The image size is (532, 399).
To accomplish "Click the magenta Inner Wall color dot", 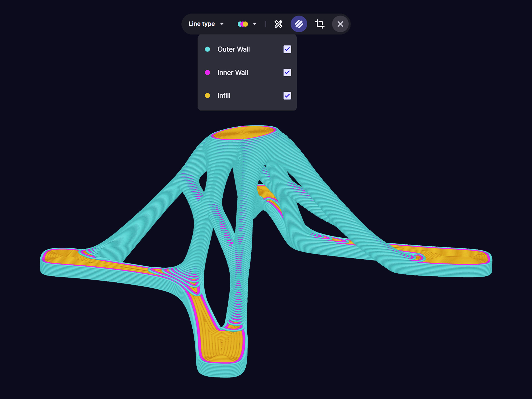I will pyautogui.click(x=207, y=73).
